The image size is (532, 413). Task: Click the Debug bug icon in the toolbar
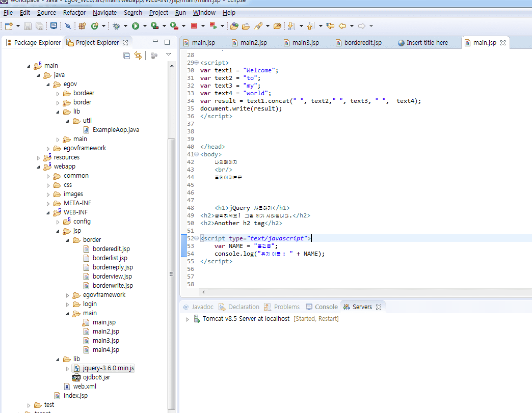click(x=117, y=26)
